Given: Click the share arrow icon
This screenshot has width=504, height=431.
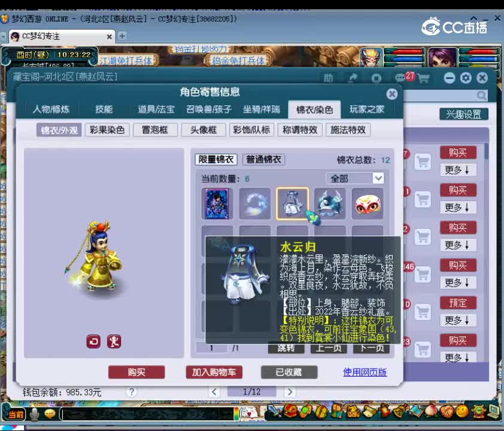Looking at the screenshot, I should (x=353, y=78).
